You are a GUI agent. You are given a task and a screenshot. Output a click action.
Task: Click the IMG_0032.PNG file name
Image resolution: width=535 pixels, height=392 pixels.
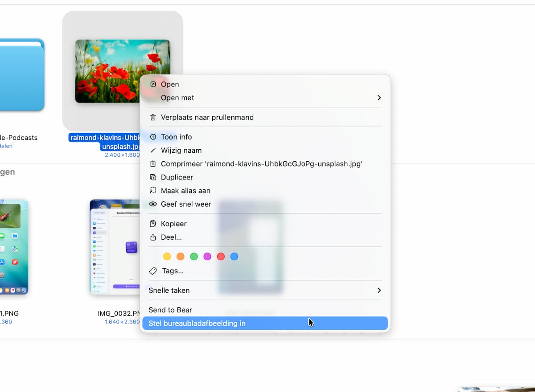119,314
